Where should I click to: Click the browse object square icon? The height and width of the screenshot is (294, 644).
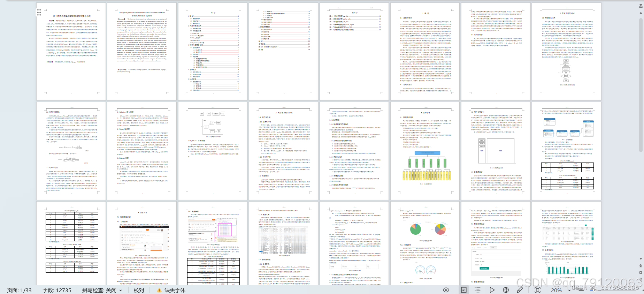[x=641, y=273]
